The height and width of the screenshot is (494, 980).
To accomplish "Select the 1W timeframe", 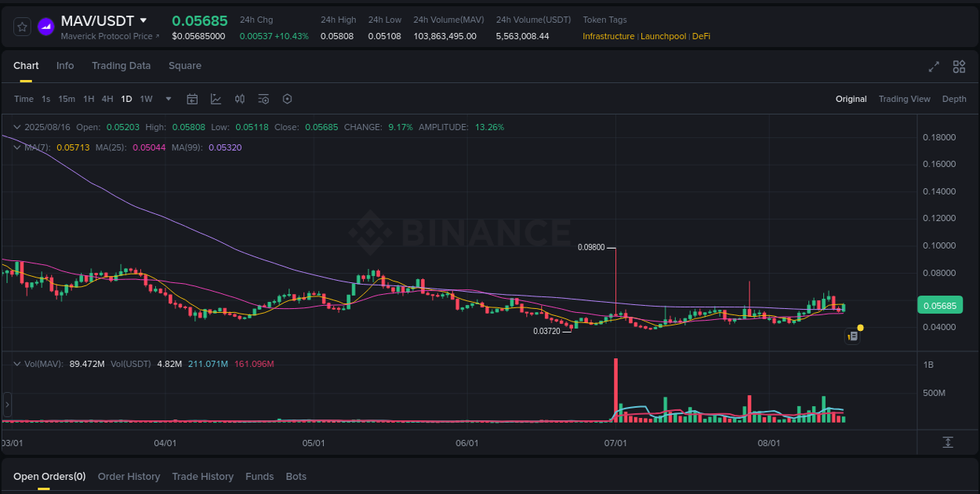I will point(145,99).
